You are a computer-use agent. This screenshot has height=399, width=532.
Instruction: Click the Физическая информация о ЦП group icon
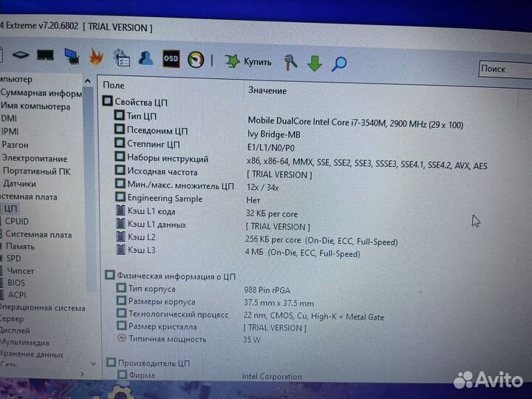click(109, 274)
